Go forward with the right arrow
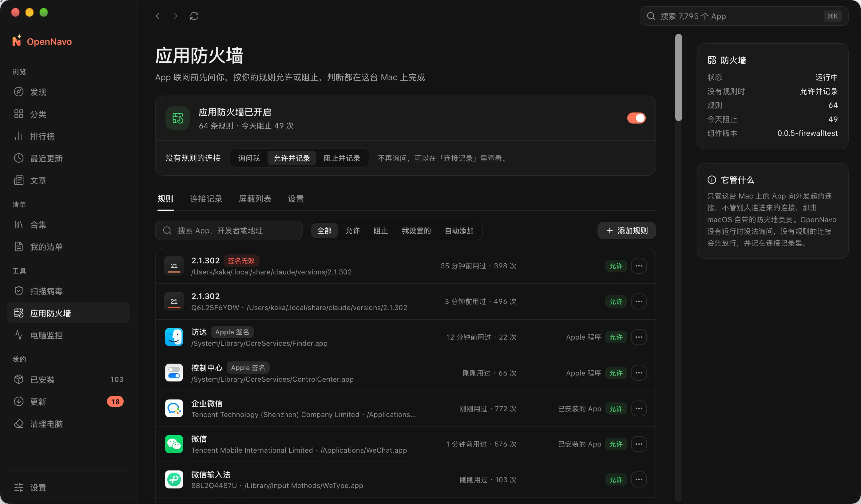Image resolution: width=861 pixels, height=504 pixels. tap(176, 16)
